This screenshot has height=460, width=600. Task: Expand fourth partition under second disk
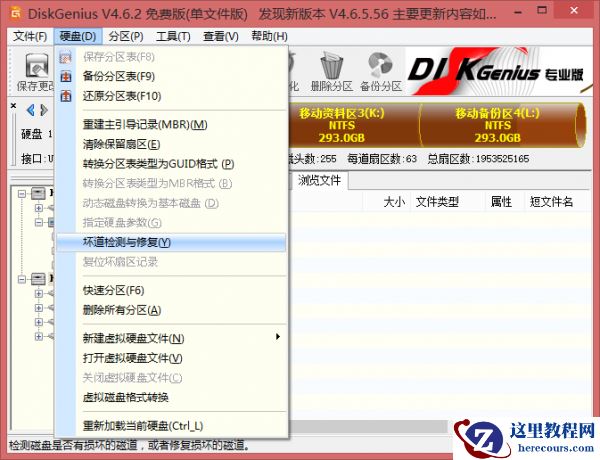coord(39,336)
